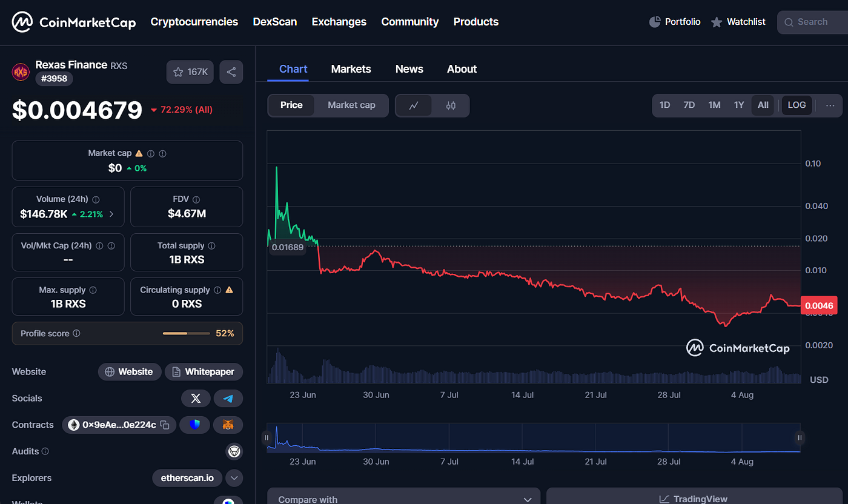Switch to the News tab

tap(409, 69)
